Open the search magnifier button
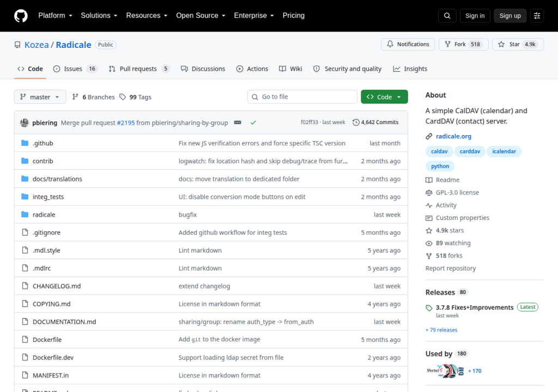This screenshot has width=558, height=392. [x=447, y=16]
